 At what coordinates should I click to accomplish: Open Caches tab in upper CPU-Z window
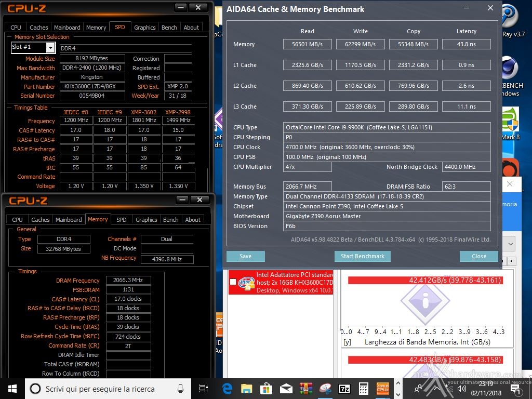point(39,28)
